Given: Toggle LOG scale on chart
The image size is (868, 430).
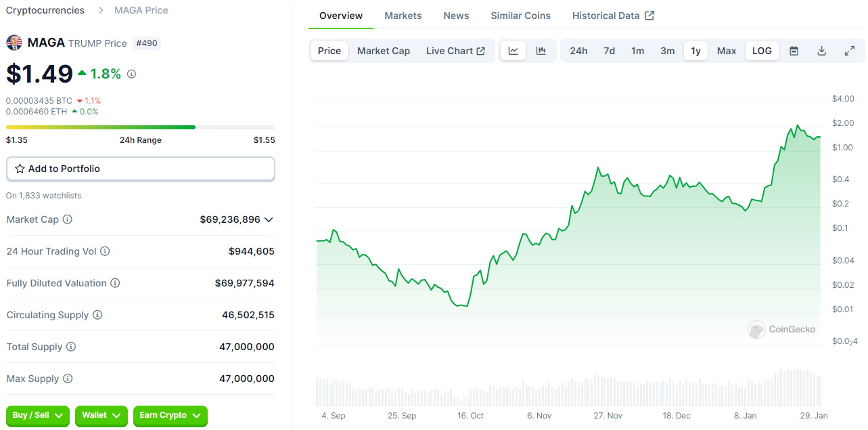Looking at the screenshot, I should 762,51.
